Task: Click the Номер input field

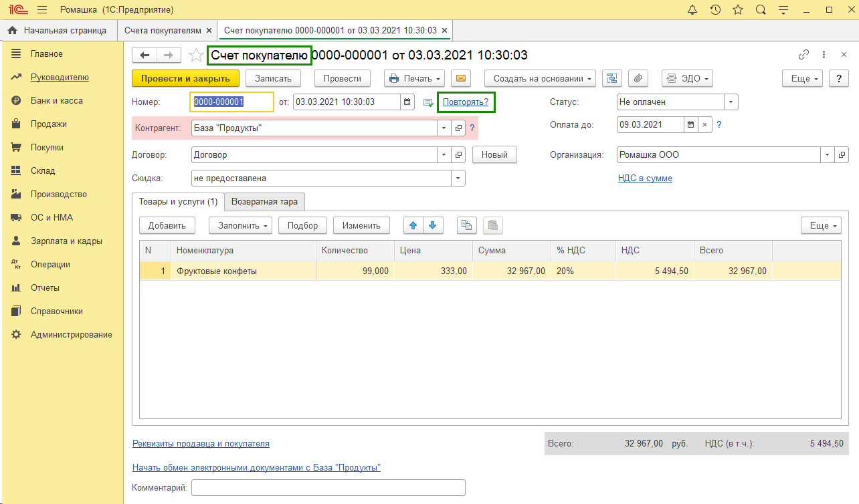Action: tap(232, 102)
